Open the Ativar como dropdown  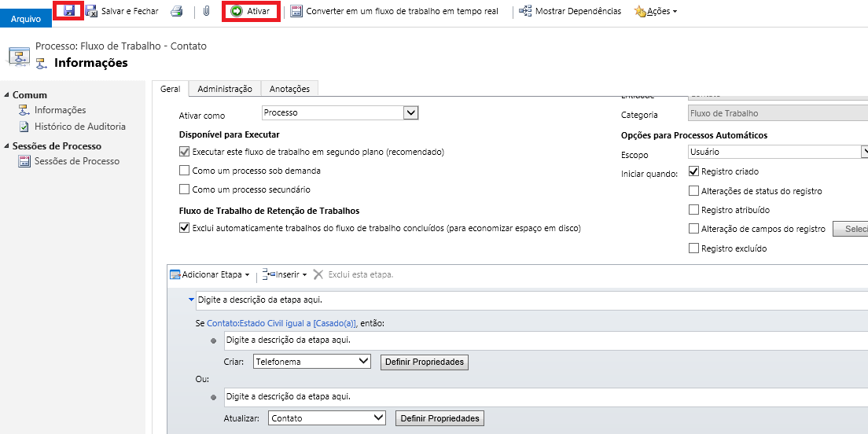(410, 113)
